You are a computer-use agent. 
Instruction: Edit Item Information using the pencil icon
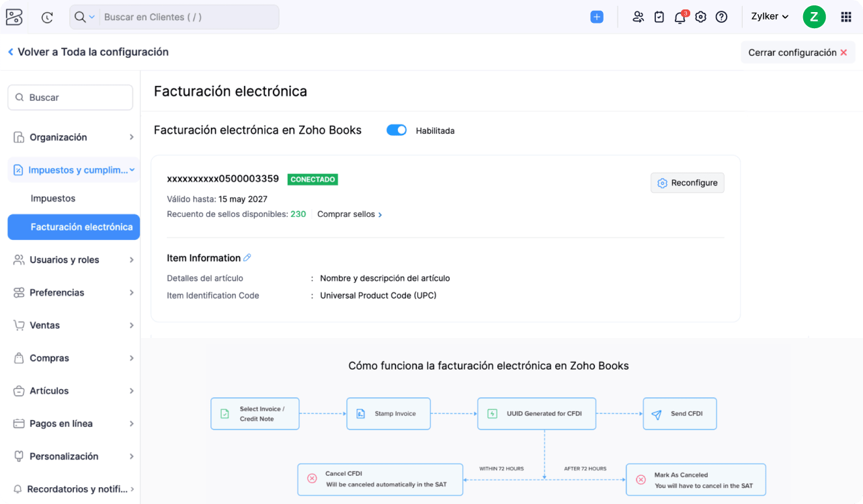click(247, 257)
